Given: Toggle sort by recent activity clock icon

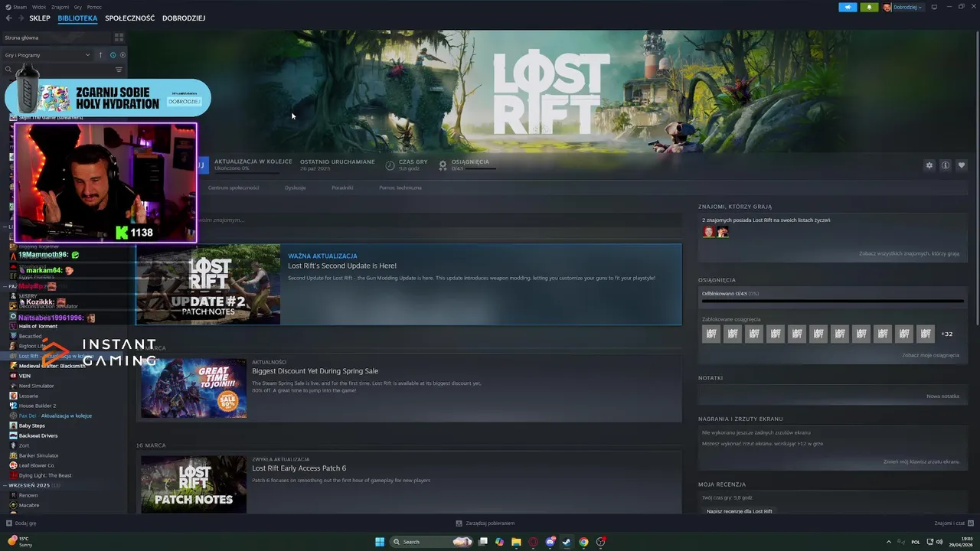Looking at the screenshot, I should click(113, 55).
